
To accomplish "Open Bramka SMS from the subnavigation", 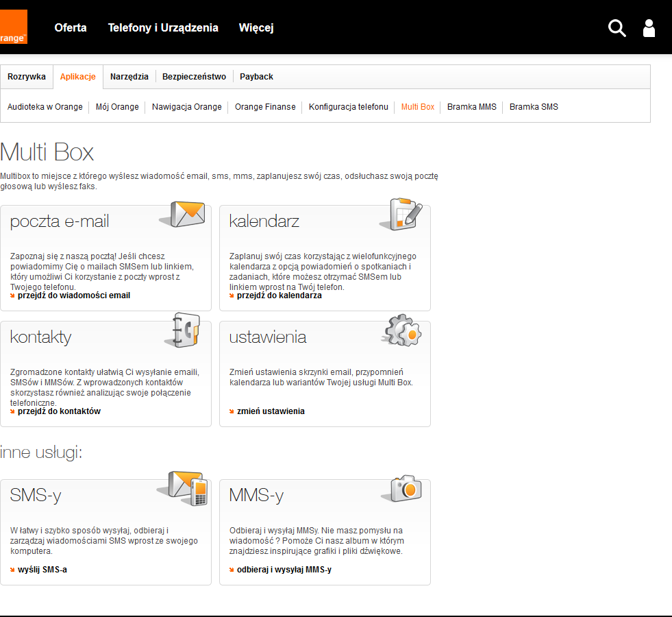I will point(534,107).
